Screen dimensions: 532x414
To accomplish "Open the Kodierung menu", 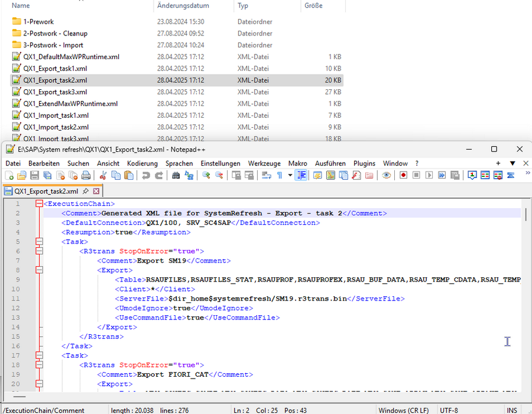I will (x=142, y=163).
